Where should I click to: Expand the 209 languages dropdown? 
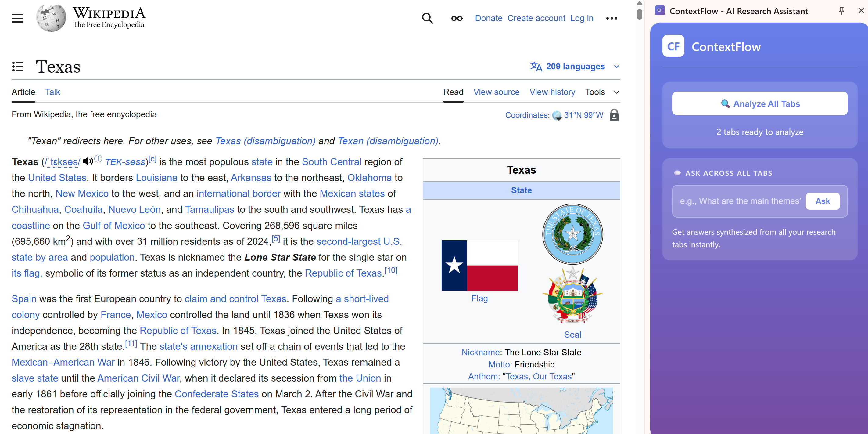[575, 67]
